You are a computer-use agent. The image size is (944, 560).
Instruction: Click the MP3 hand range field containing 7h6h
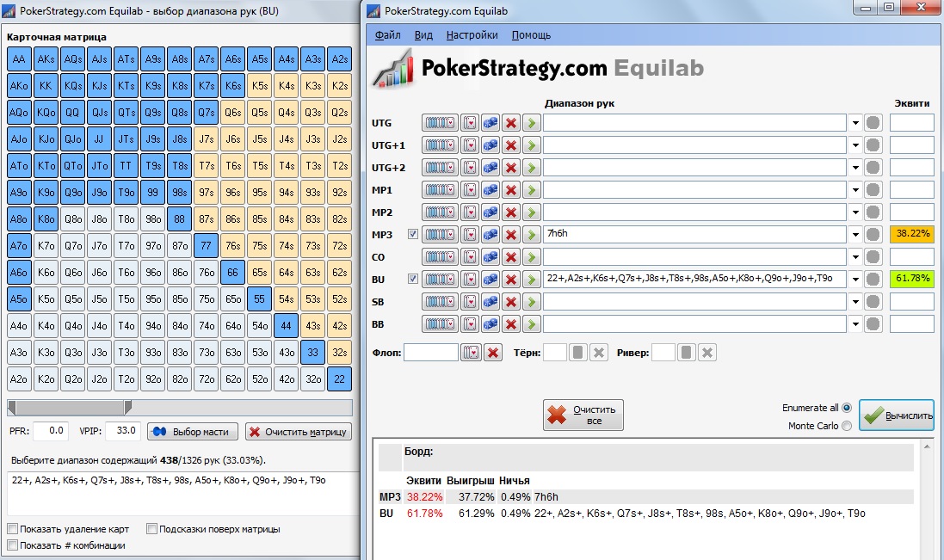point(694,235)
